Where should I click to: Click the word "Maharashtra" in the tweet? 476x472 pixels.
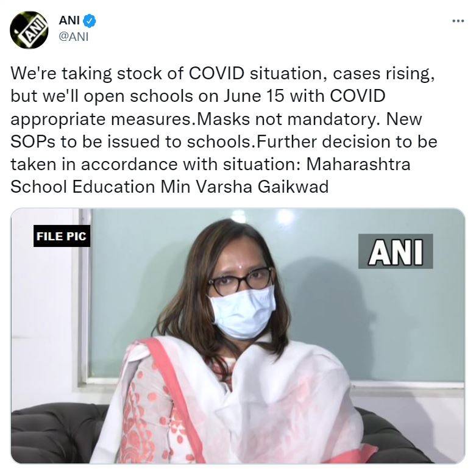358,164
